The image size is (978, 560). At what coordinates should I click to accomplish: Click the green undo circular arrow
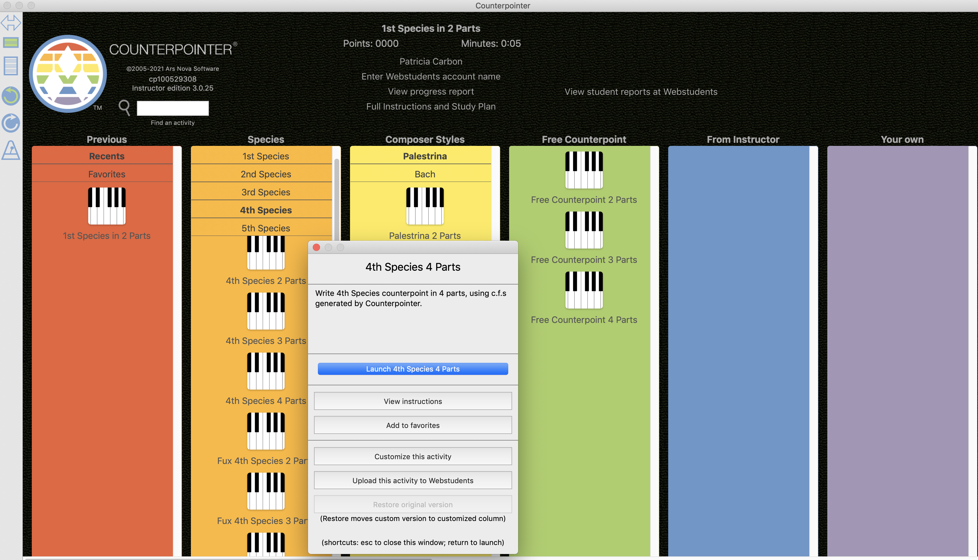pos(11,96)
